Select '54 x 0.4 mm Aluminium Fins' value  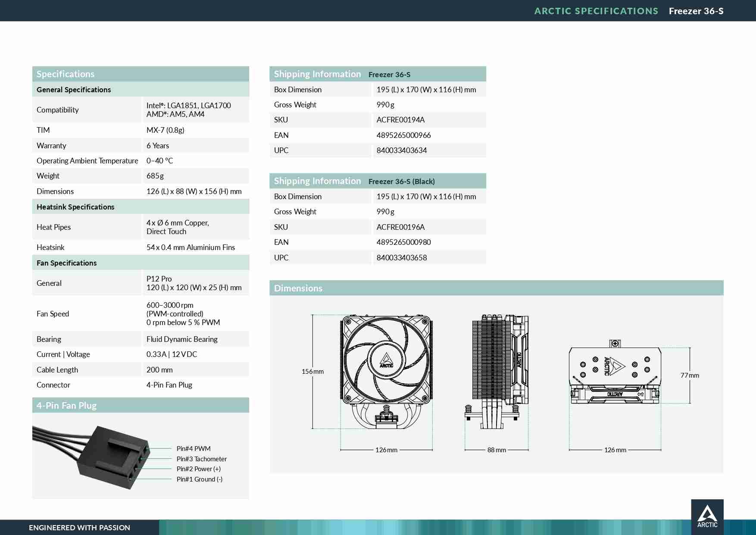191,247
